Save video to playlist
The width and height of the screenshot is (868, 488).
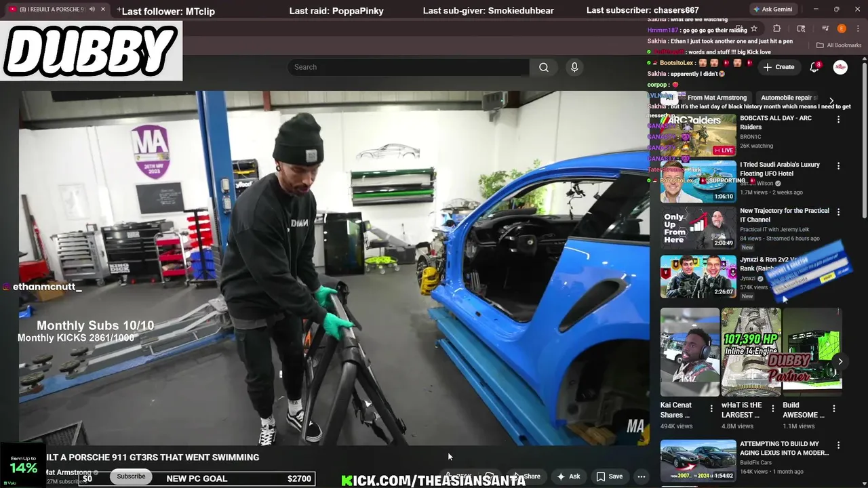609,476
